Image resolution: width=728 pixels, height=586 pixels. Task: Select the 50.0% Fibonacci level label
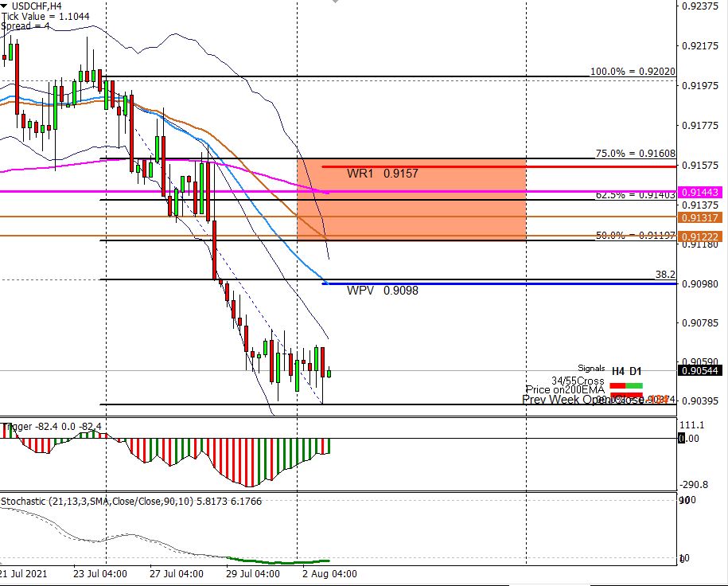pyautogui.click(x=635, y=236)
